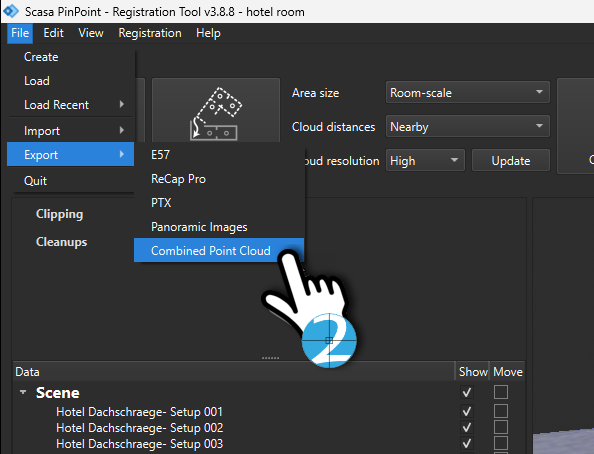Open the Area size Room-scale dropdown
Viewport: 594px width, 454px height.
[x=467, y=92]
